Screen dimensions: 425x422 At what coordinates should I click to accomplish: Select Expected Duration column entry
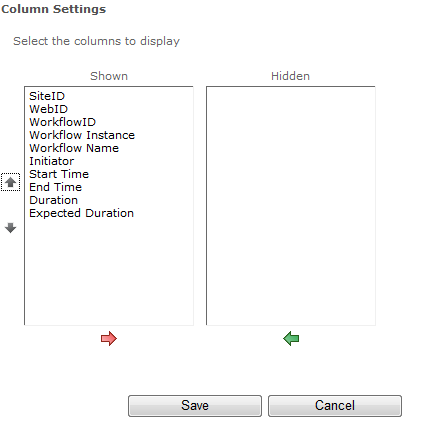click(x=82, y=213)
